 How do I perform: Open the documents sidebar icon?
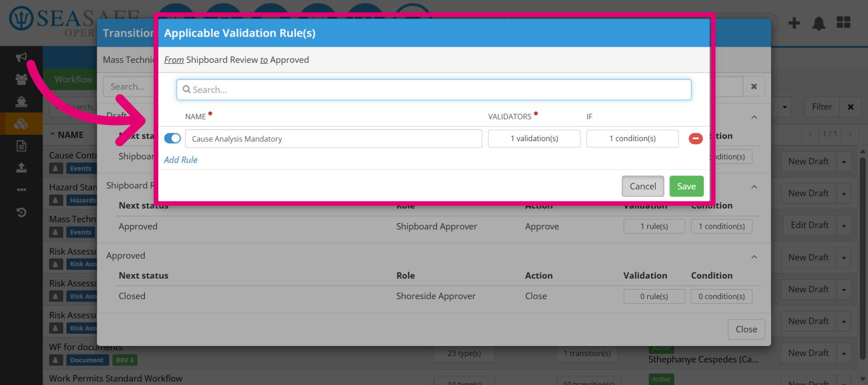(21, 146)
